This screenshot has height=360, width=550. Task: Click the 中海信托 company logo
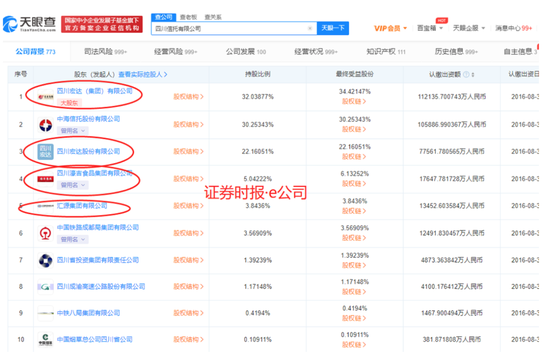click(46, 125)
